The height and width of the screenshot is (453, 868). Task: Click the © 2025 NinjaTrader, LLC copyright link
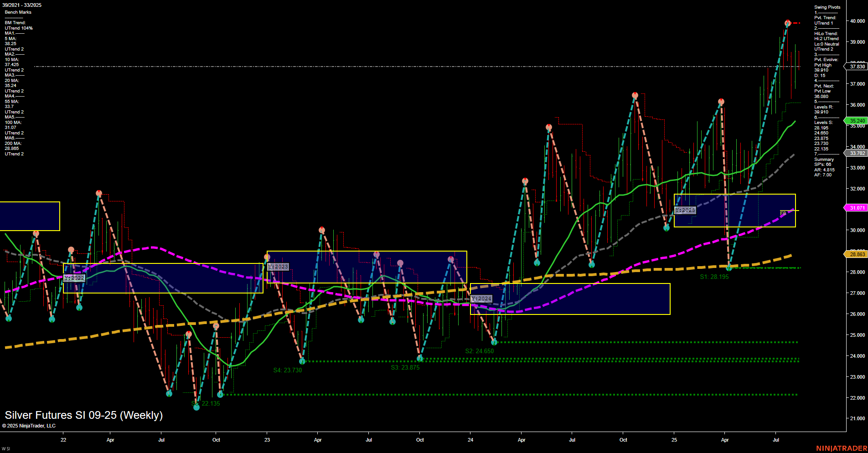coord(29,426)
